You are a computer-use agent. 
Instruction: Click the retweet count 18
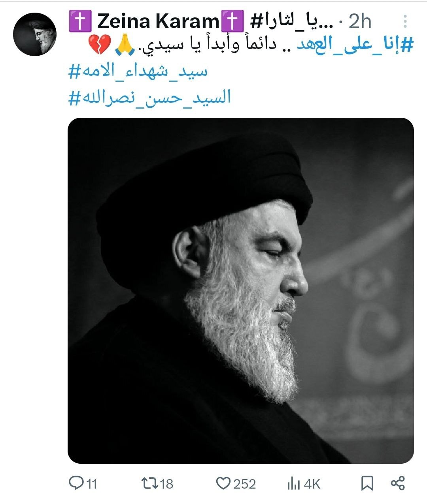click(166, 483)
